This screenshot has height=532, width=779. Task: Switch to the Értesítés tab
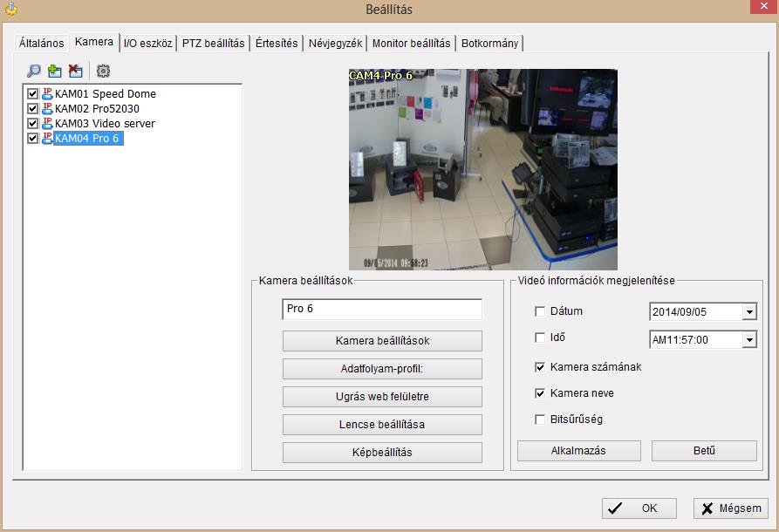point(277,44)
